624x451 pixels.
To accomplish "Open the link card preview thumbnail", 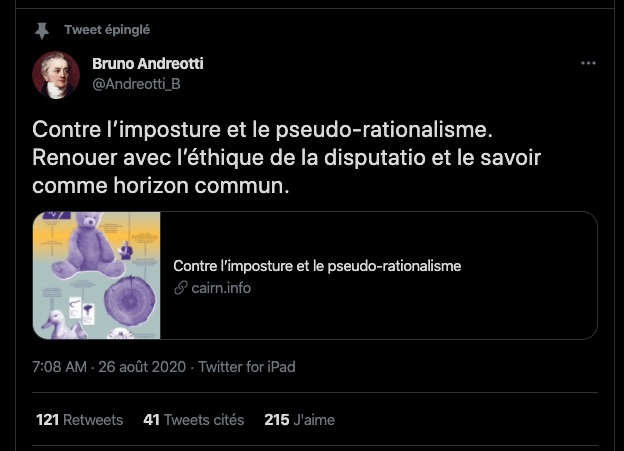I will [x=97, y=276].
